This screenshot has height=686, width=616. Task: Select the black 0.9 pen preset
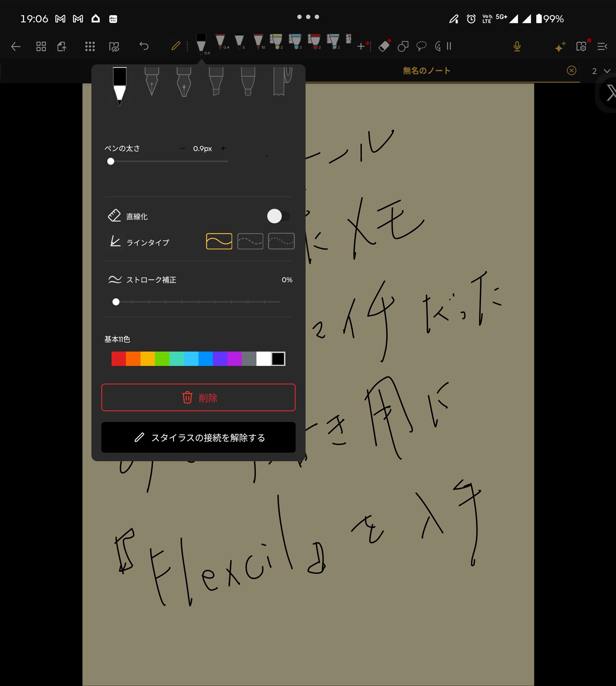[x=201, y=45]
